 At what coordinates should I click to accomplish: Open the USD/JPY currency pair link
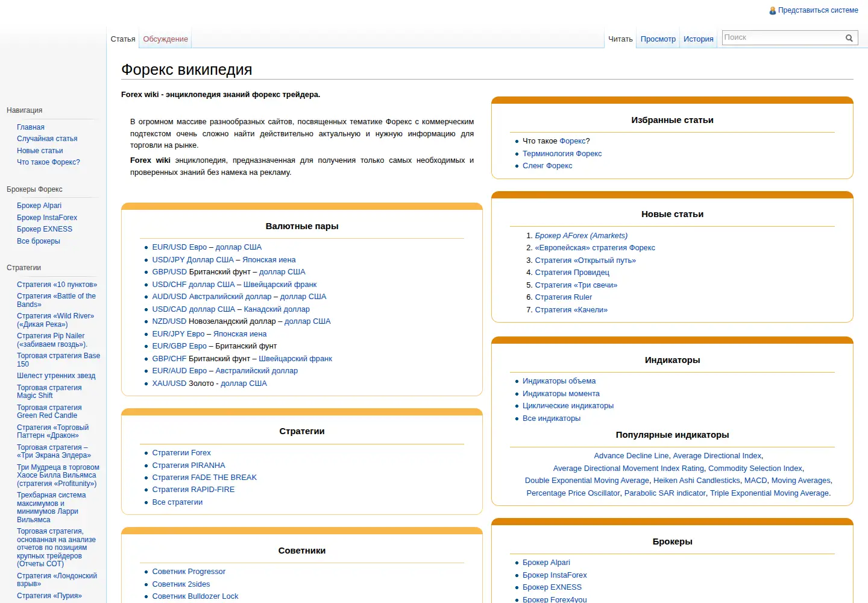[x=168, y=260]
